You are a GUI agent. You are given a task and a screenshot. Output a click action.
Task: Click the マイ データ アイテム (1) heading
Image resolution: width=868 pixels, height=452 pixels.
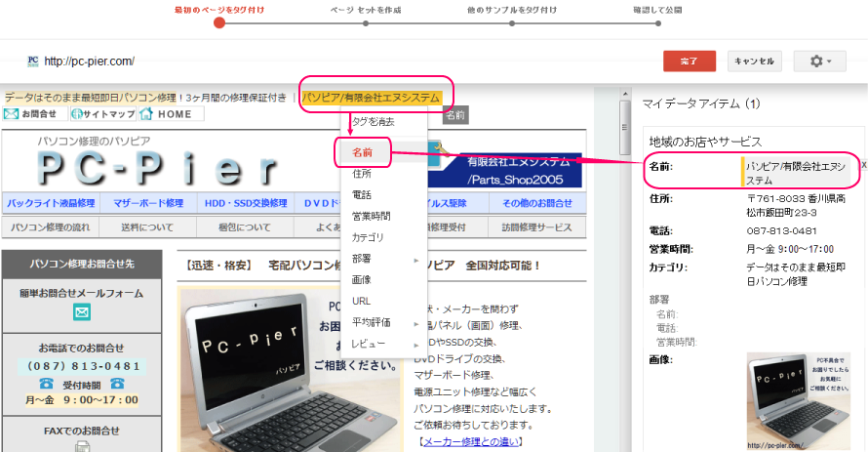click(701, 103)
